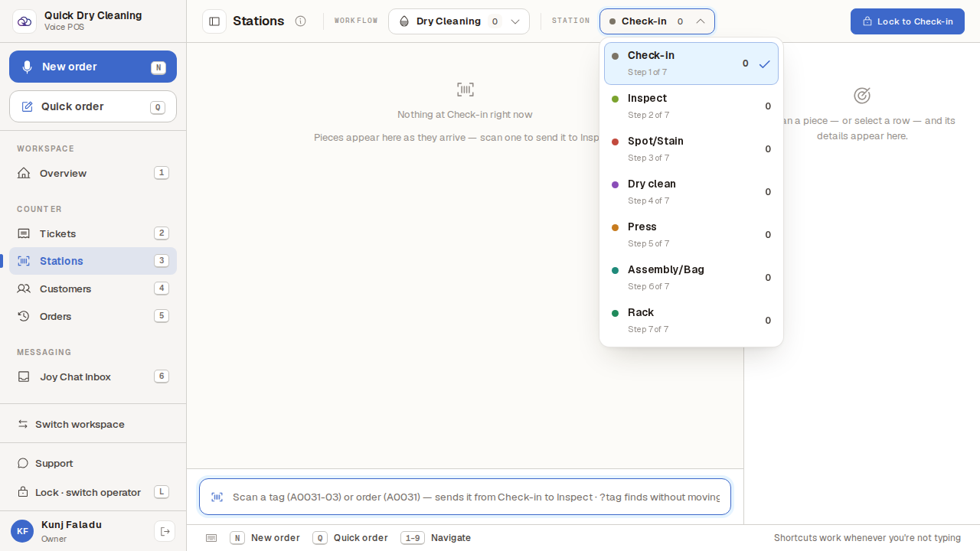Click the Tickets icon in sidebar
This screenshot has height=551, width=980.
24,233
